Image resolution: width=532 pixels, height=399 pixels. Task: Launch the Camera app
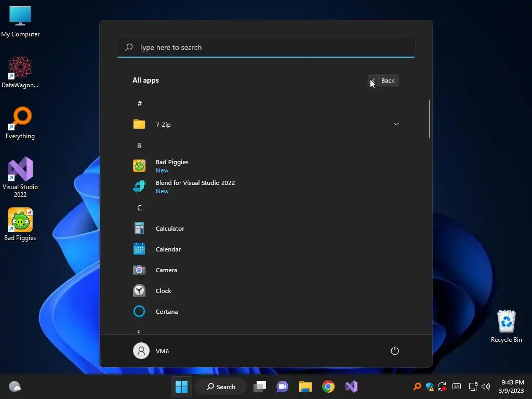265,270
